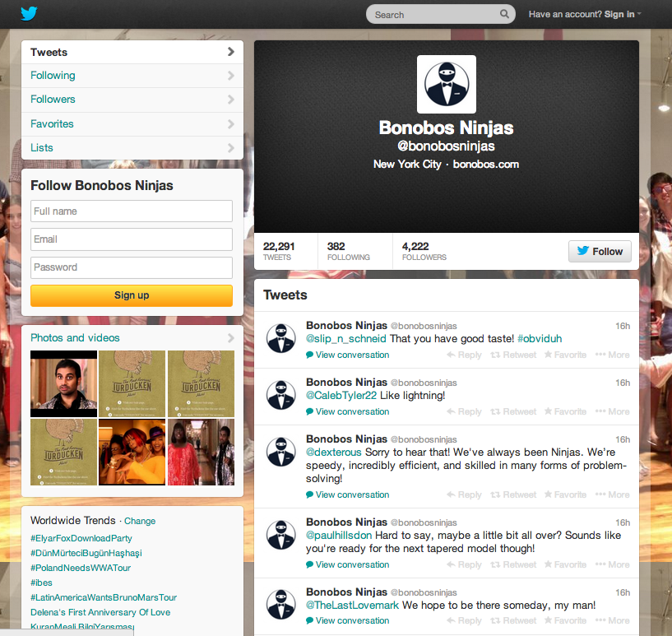The image size is (672, 636).
Task: Reply to the @CalebTyler22 tweet
Action: point(464,411)
